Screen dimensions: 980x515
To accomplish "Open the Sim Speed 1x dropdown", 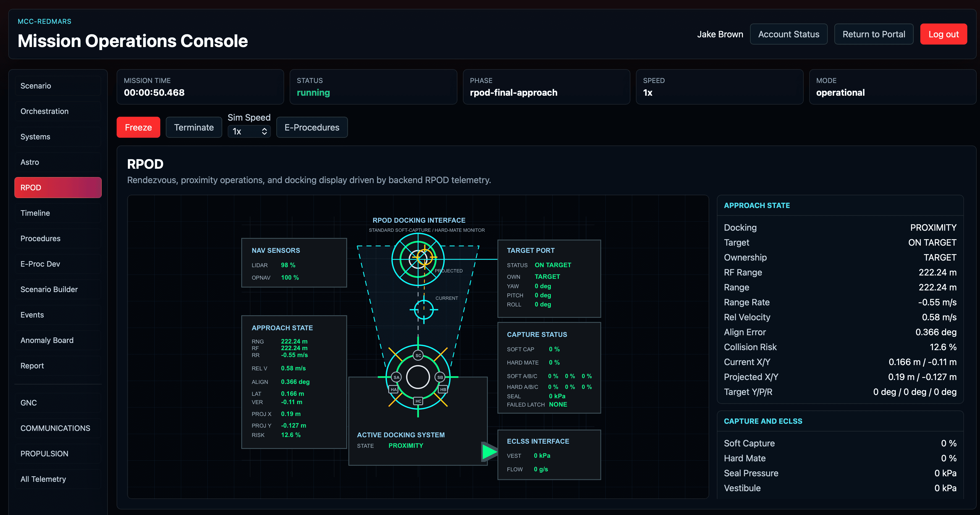I will pos(249,132).
